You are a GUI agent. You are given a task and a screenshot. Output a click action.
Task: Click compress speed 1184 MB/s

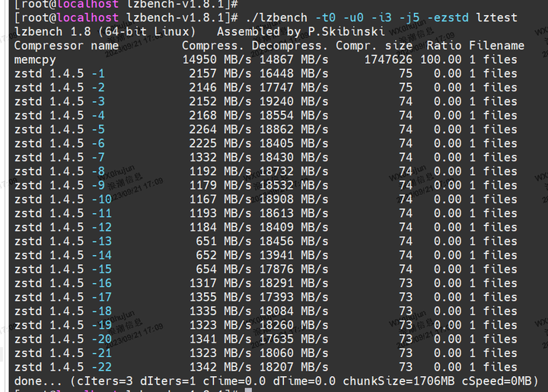(x=220, y=228)
